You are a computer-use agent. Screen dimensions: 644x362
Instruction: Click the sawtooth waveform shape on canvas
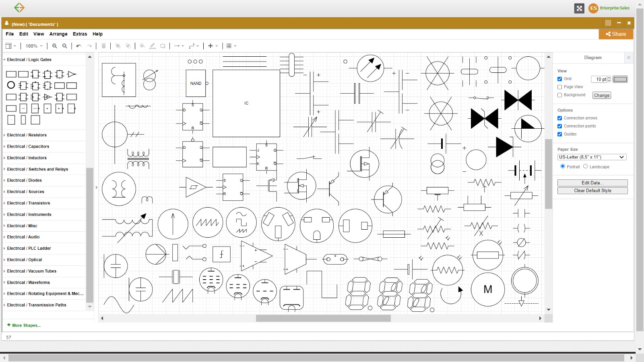click(178, 295)
